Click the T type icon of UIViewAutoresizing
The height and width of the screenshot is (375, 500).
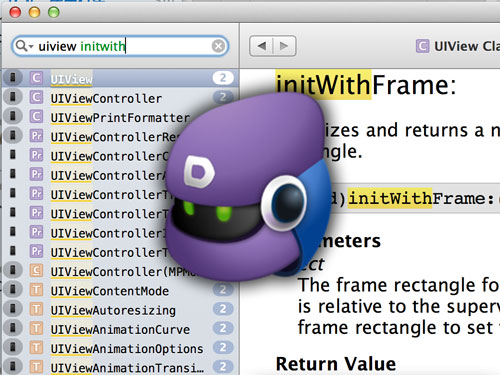pos(36,309)
